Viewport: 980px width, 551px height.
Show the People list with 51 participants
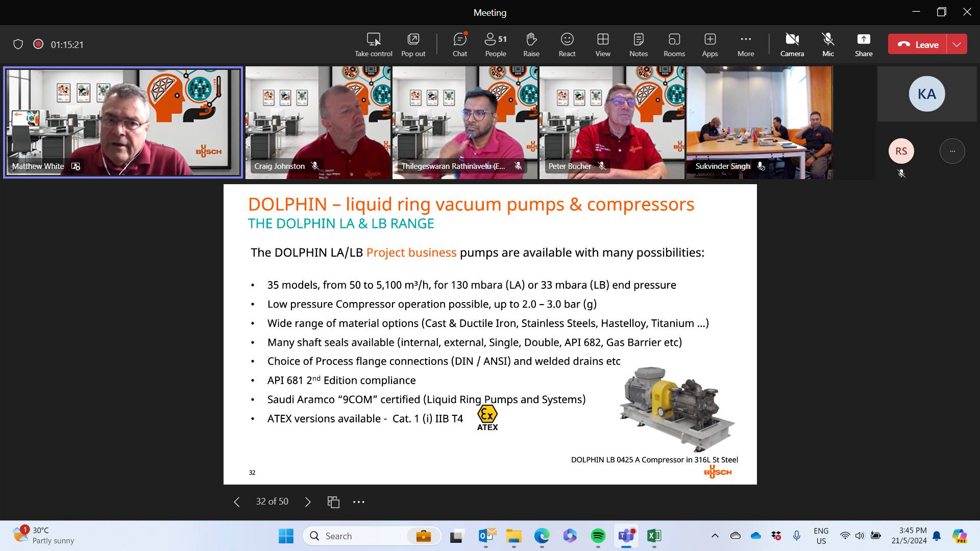[x=496, y=45]
